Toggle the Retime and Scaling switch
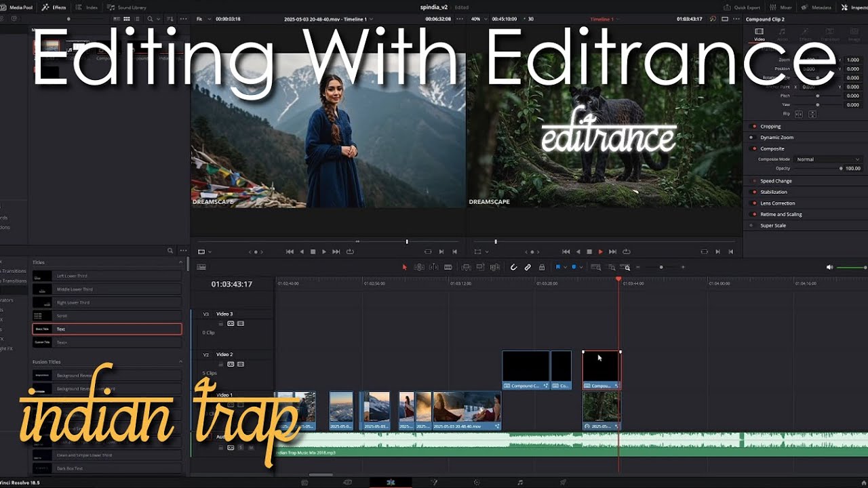This screenshot has width=868, height=488. point(753,214)
